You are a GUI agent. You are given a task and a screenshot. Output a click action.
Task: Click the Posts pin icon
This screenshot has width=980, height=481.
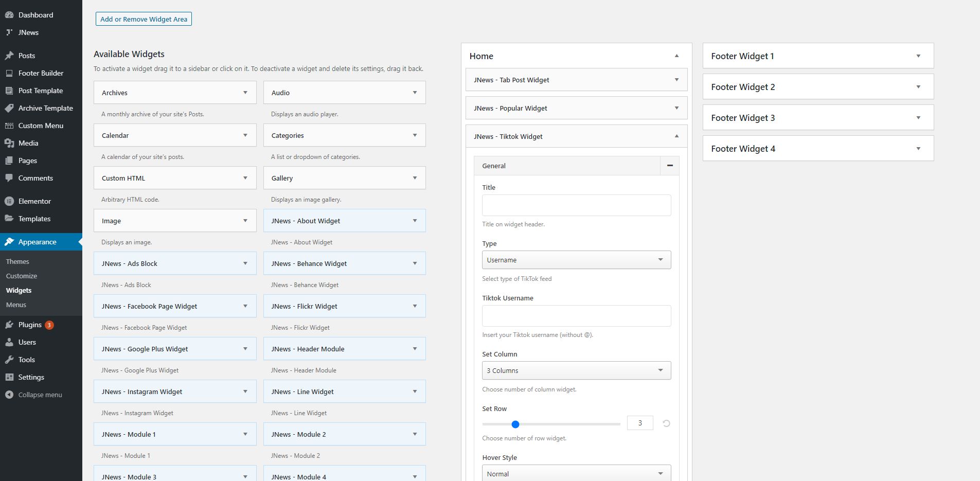pos(9,56)
